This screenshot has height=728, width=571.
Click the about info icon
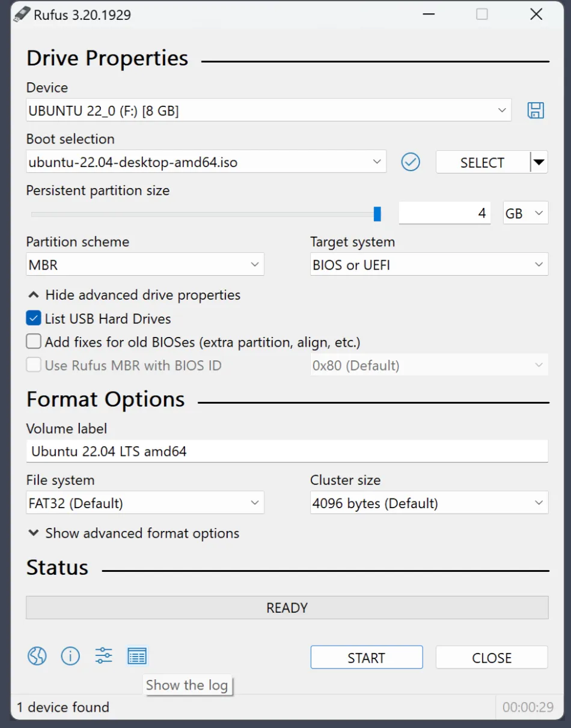tap(70, 656)
